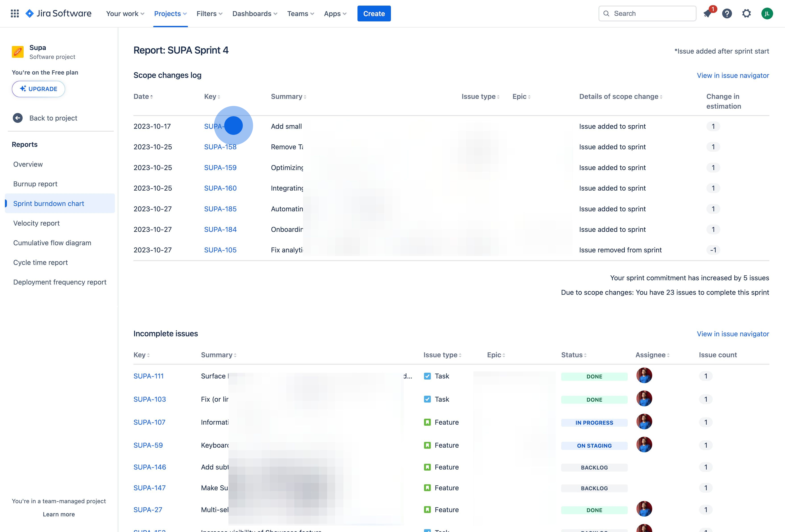Sort scope changes log by Key column
This screenshot has height=532, width=785.
212,97
